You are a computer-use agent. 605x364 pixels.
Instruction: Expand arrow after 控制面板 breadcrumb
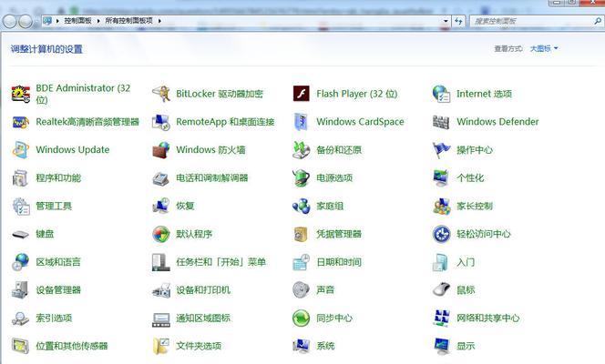pos(98,21)
